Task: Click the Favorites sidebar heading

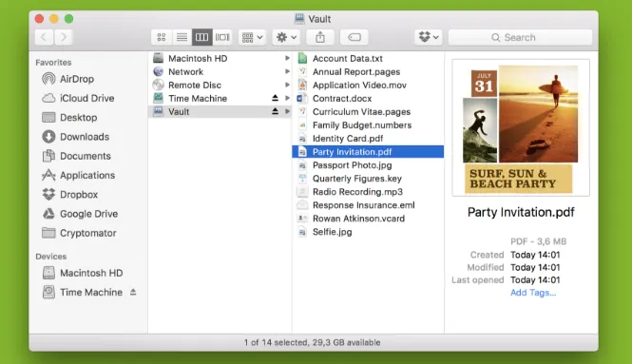Action: coord(53,63)
